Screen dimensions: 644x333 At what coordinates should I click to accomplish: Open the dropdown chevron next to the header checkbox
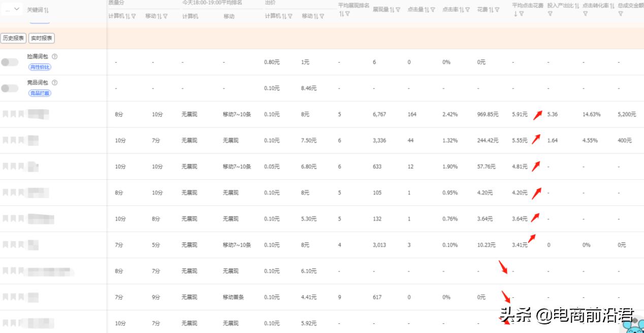[17, 9]
